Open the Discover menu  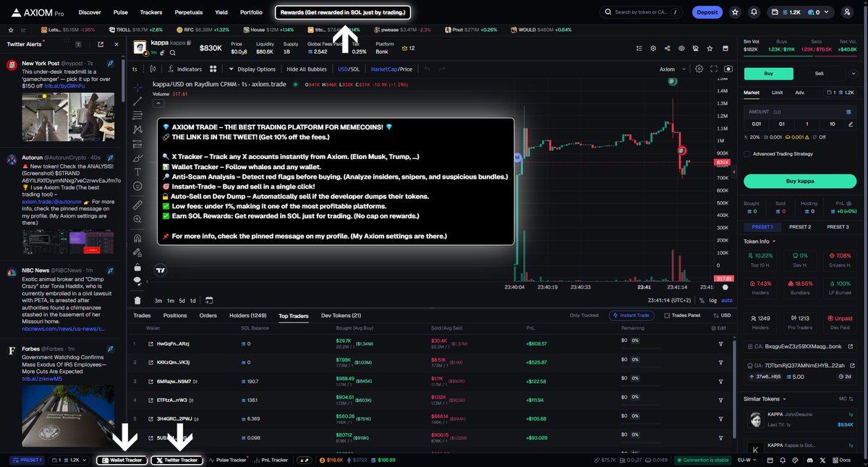[x=90, y=12]
